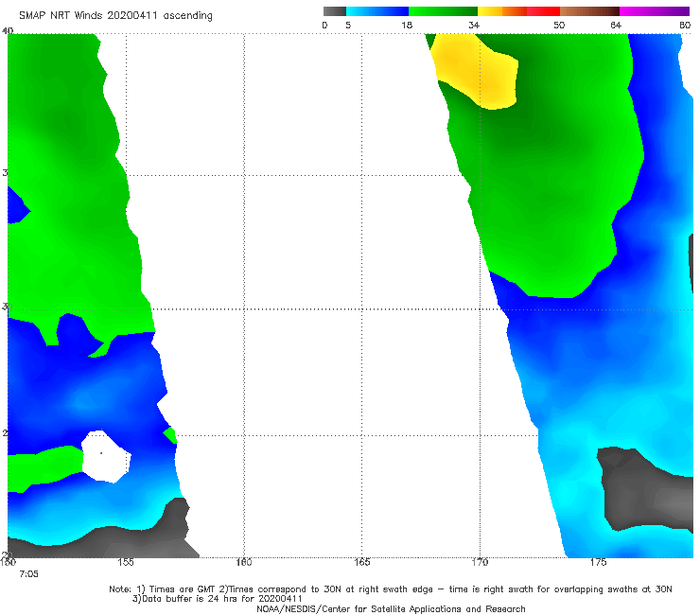The image size is (700, 615).
Task: Click the color bar label "50"
Action: [559, 25]
